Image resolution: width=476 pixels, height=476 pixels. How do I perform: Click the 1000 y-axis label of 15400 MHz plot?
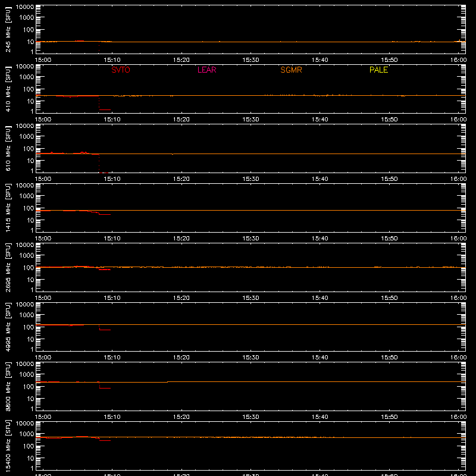[x=27, y=434]
